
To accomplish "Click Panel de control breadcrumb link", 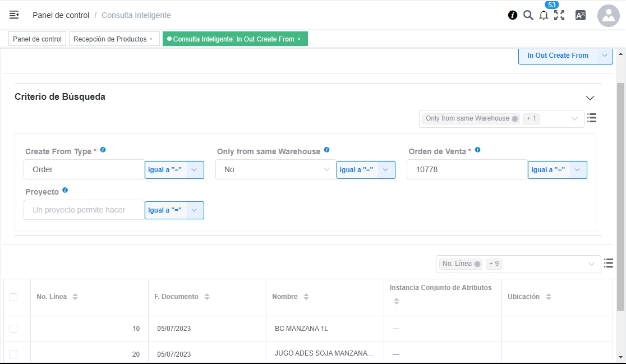I will (x=61, y=15).
